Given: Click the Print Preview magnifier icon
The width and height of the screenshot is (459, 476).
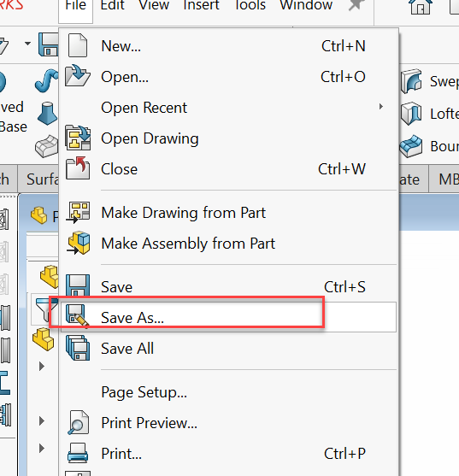Looking at the screenshot, I should 78,422.
